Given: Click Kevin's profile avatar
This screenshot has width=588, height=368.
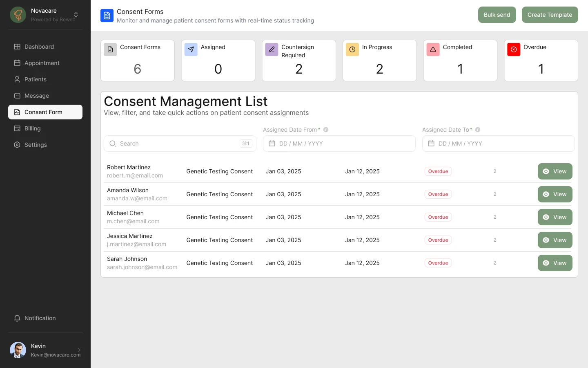Looking at the screenshot, I should (18, 350).
